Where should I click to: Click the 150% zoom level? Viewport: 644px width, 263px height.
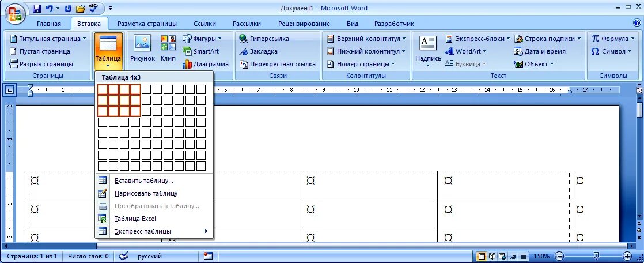541,257
